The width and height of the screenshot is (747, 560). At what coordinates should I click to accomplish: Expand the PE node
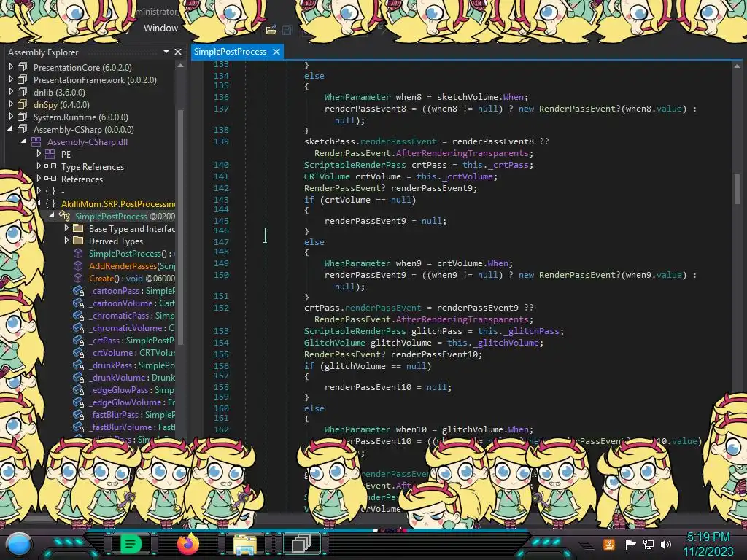tap(39, 154)
